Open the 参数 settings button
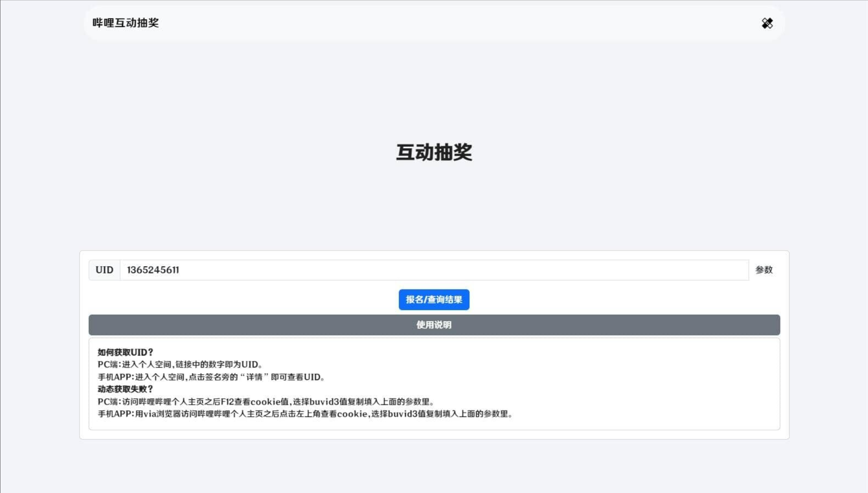The image size is (868, 493). [x=764, y=270]
